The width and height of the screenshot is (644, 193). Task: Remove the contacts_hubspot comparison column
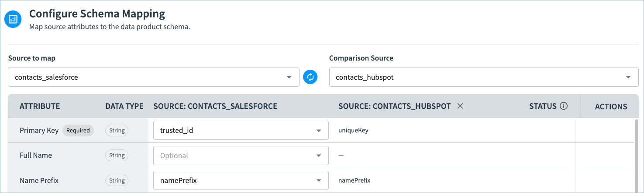point(460,106)
